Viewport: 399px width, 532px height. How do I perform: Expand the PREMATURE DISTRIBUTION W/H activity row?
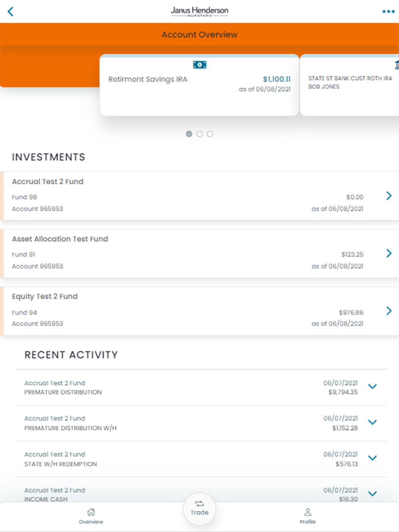(x=372, y=422)
